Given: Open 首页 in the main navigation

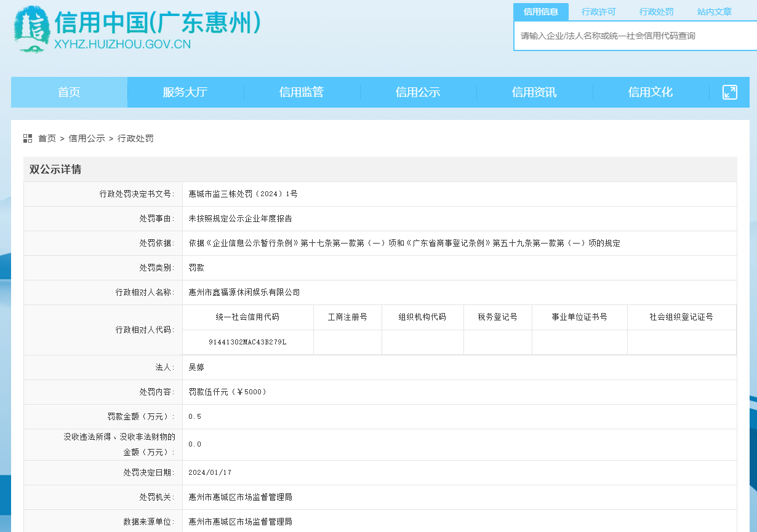Looking at the screenshot, I should click(69, 92).
